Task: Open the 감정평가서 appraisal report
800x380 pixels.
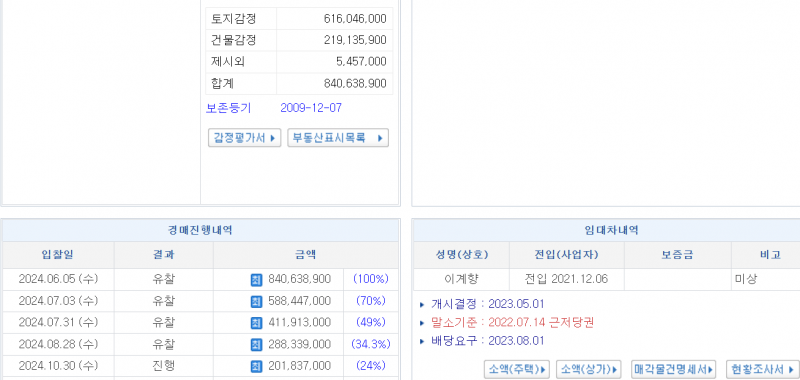Action: click(x=244, y=138)
